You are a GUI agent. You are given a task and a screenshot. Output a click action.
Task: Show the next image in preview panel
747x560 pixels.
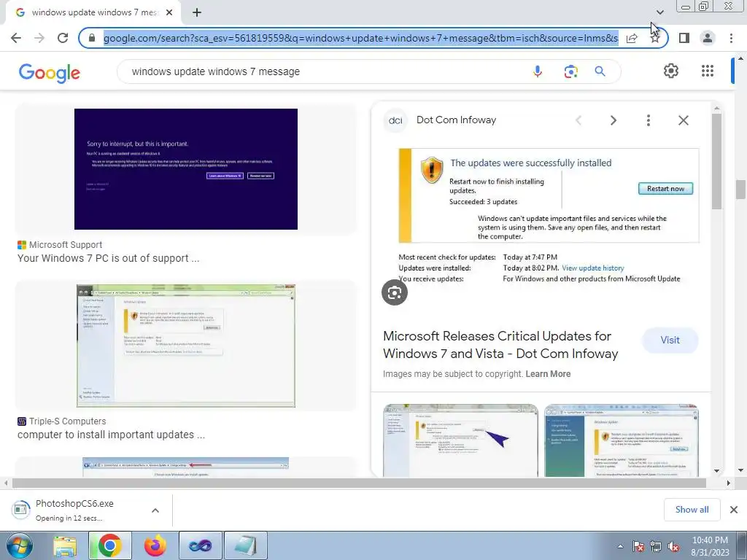(613, 120)
